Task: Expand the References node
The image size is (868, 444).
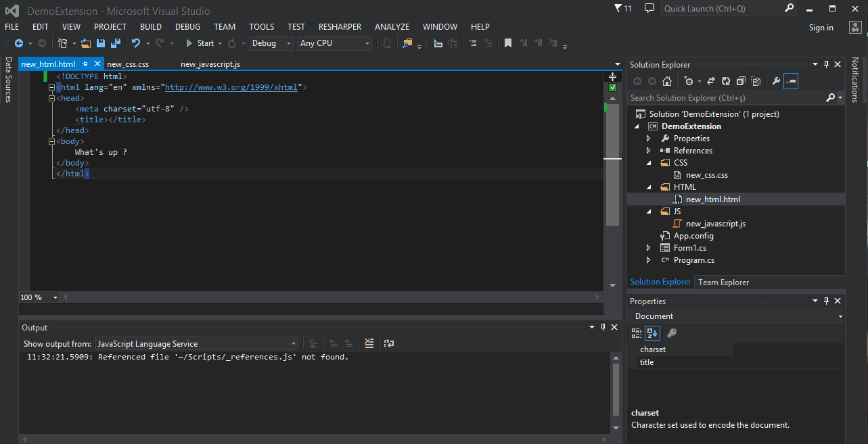Action: 648,151
